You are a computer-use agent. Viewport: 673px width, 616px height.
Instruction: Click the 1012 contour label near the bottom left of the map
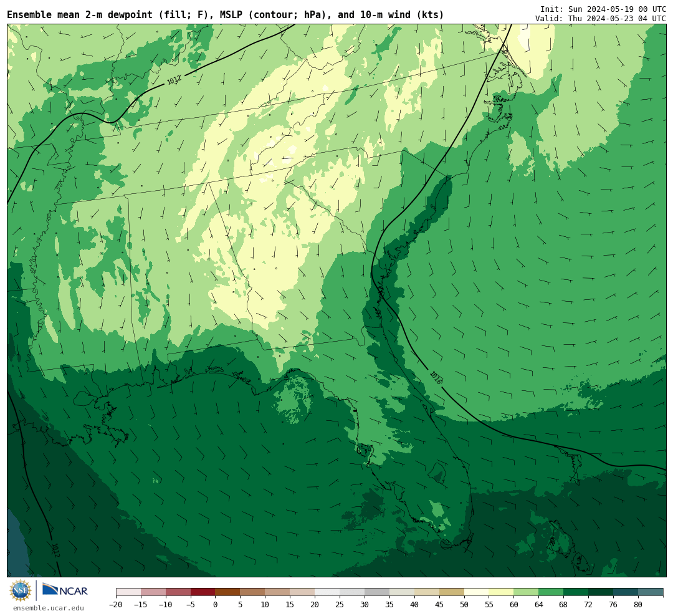(55, 551)
